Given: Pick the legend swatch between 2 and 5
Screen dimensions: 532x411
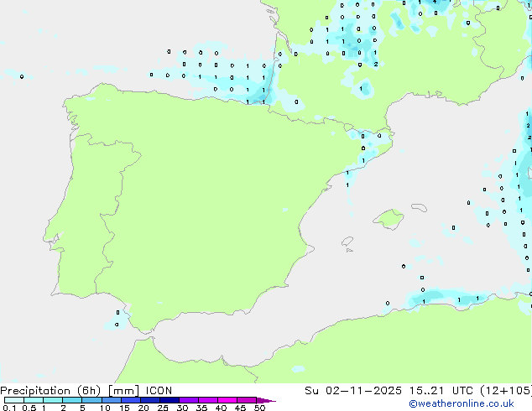Looking at the screenshot, I should pos(72,400).
